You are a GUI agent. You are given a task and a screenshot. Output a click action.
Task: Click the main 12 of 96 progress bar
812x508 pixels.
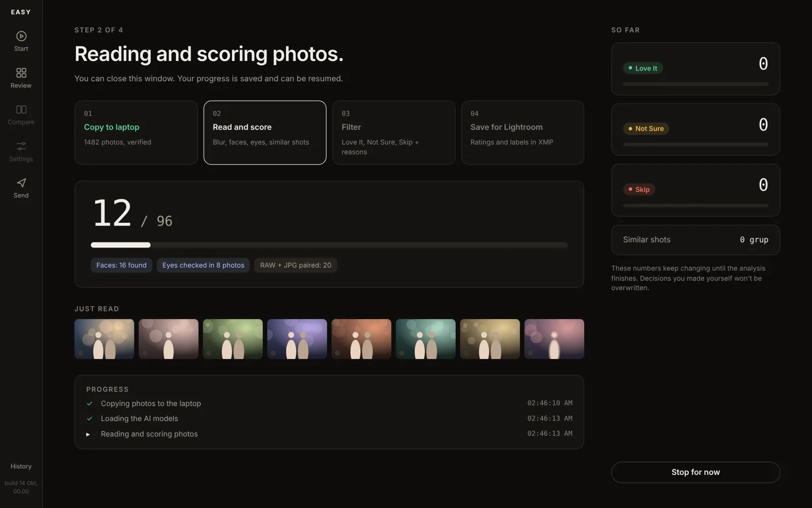(329, 245)
